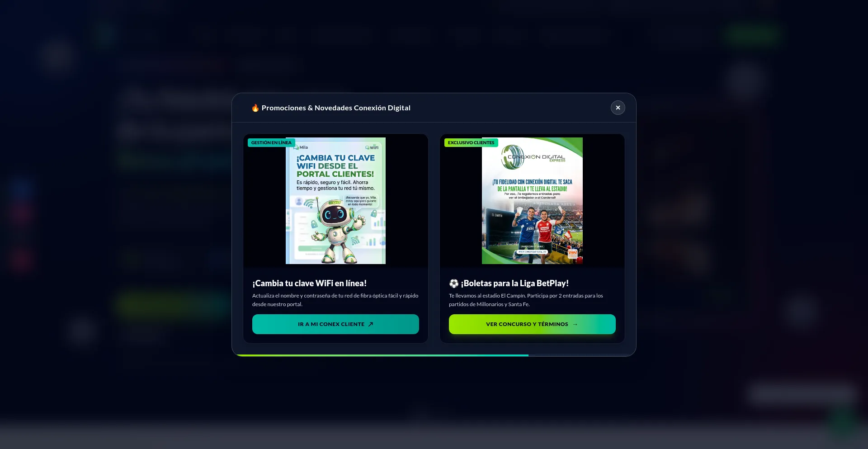Click the ¡Boletas para la Liga BetPlay! heading
The image size is (868, 449).
(515, 284)
